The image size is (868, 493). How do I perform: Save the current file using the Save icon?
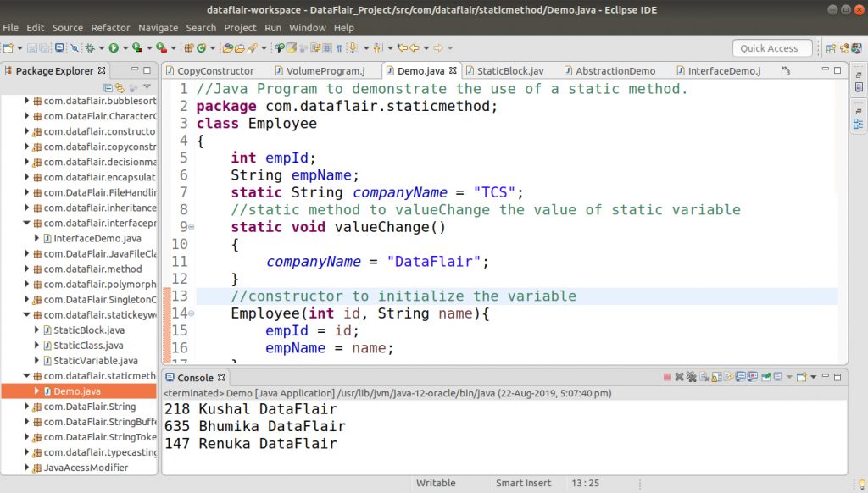pos(31,48)
